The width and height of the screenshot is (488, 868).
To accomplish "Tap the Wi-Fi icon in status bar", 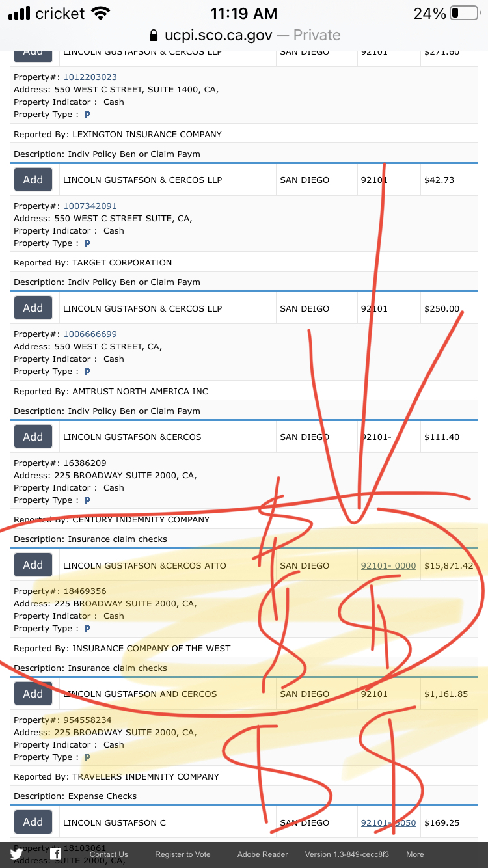I will (100, 13).
